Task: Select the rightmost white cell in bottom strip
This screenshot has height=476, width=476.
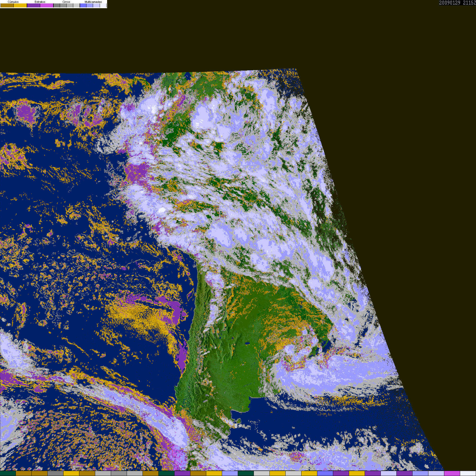Action: tap(468, 473)
